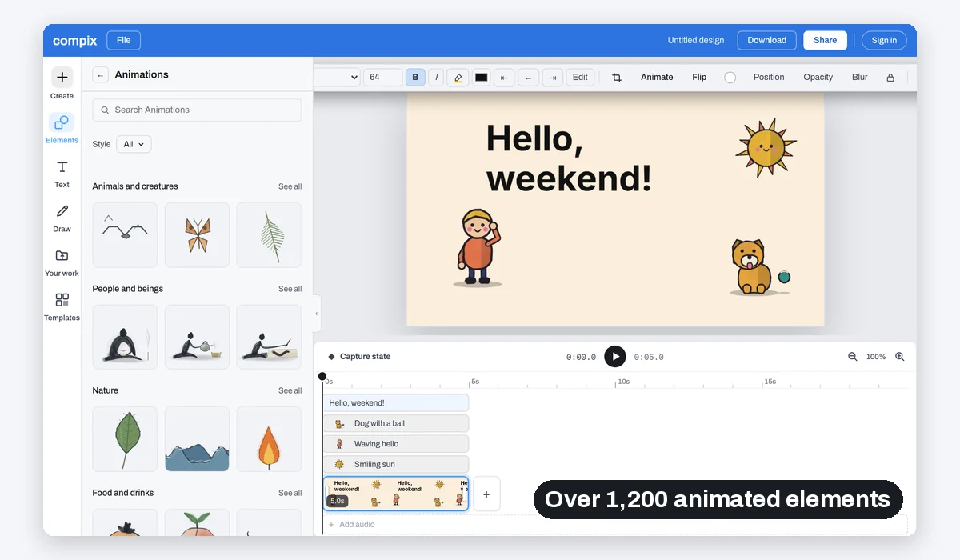Open the Templates sidebar panel
Screen dimensions: 960x560
point(62,306)
